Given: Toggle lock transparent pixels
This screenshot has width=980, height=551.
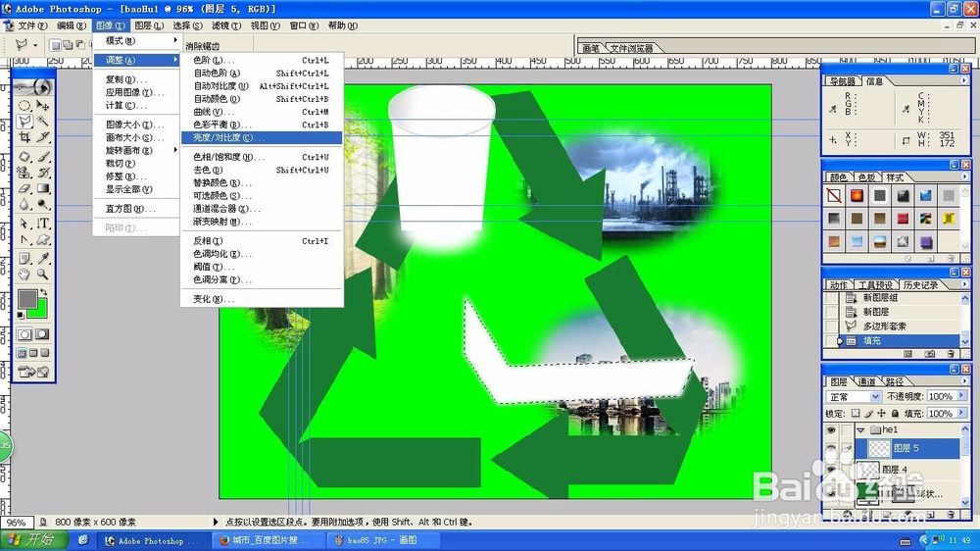Looking at the screenshot, I should [856, 414].
